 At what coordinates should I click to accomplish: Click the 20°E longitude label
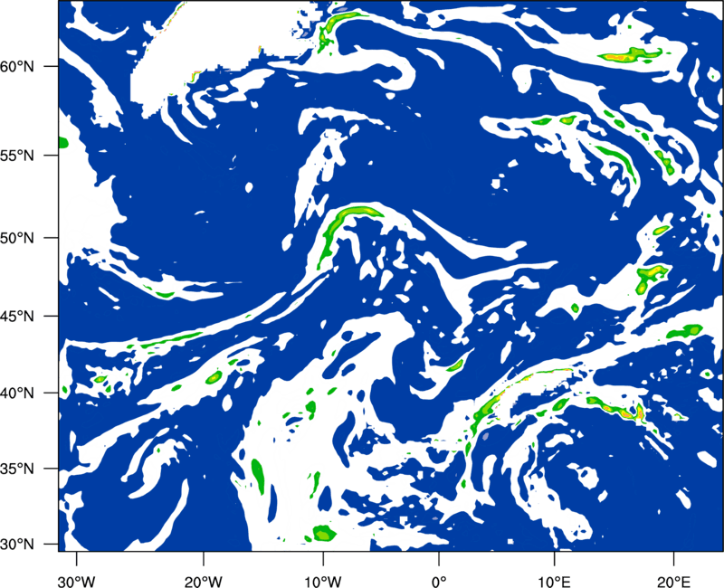point(673,582)
